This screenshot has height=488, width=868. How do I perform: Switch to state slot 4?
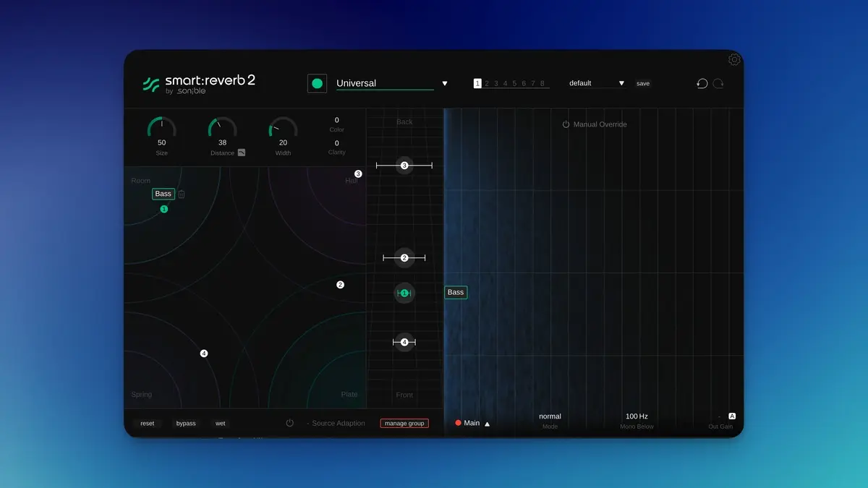[x=506, y=83]
